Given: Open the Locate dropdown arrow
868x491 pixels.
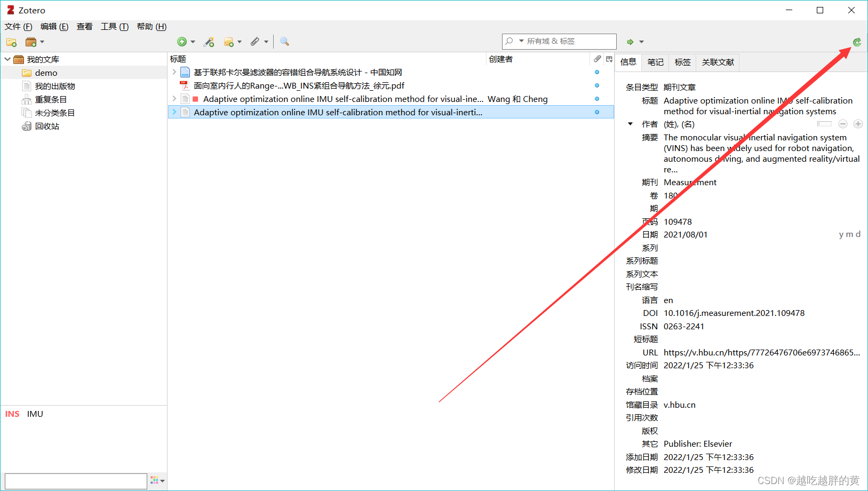Looking at the screenshot, I should pyautogui.click(x=641, y=42).
